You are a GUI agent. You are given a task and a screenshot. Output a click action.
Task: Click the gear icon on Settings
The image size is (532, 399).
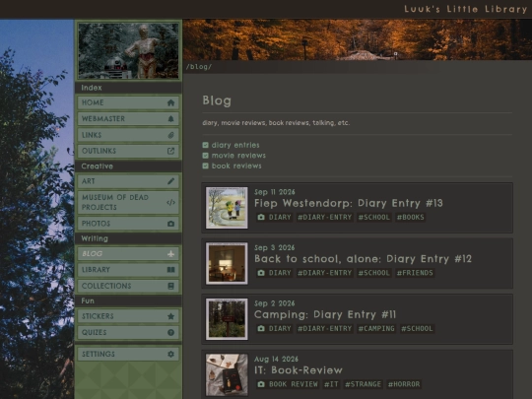pos(170,354)
